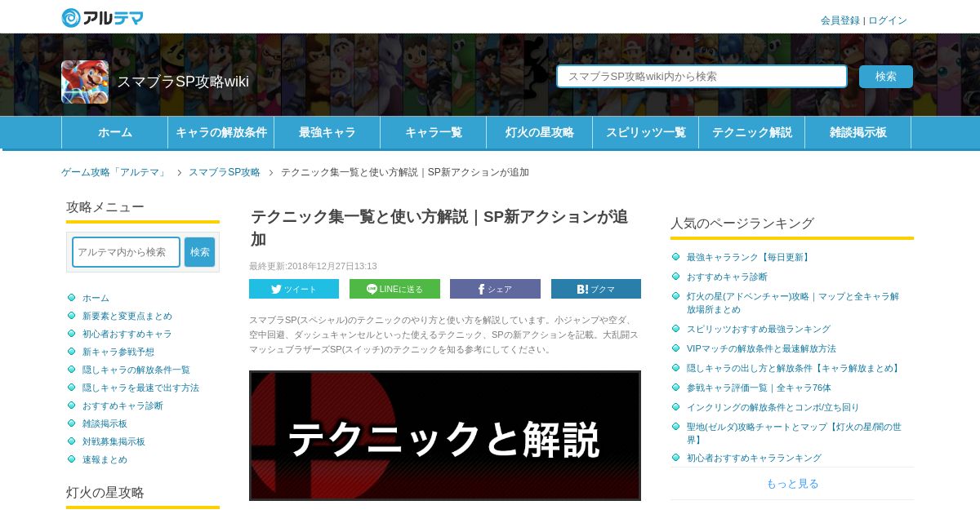980x514 pixels.
Task: Open 初心者おすすめキャラ sidebar link
Action: (127, 334)
